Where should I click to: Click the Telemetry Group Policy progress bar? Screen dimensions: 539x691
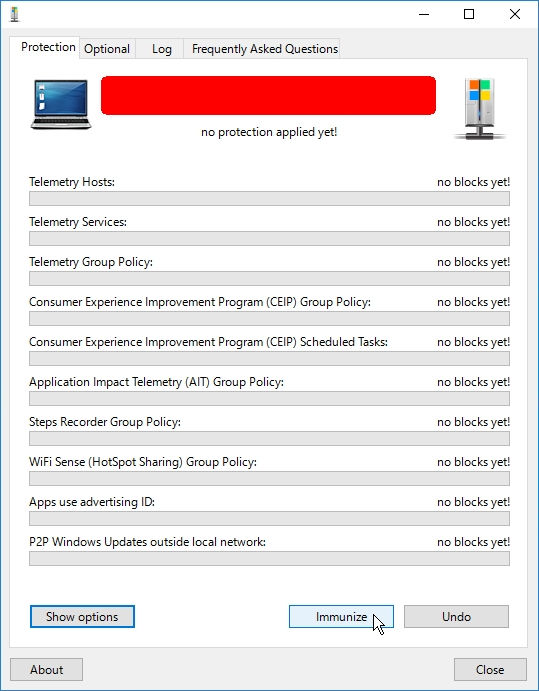(x=269, y=279)
